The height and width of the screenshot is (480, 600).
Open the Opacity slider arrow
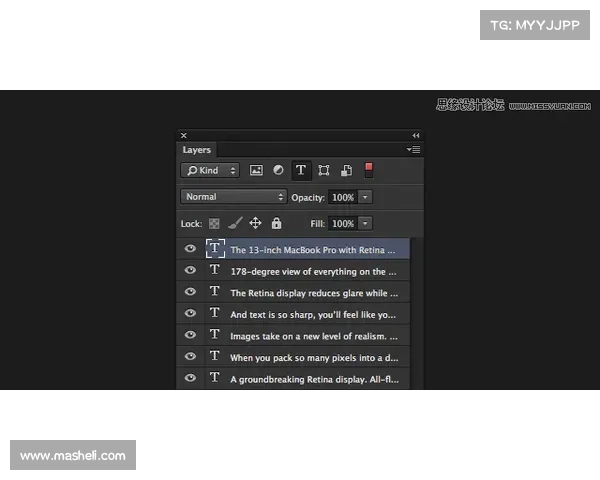pos(365,198)
